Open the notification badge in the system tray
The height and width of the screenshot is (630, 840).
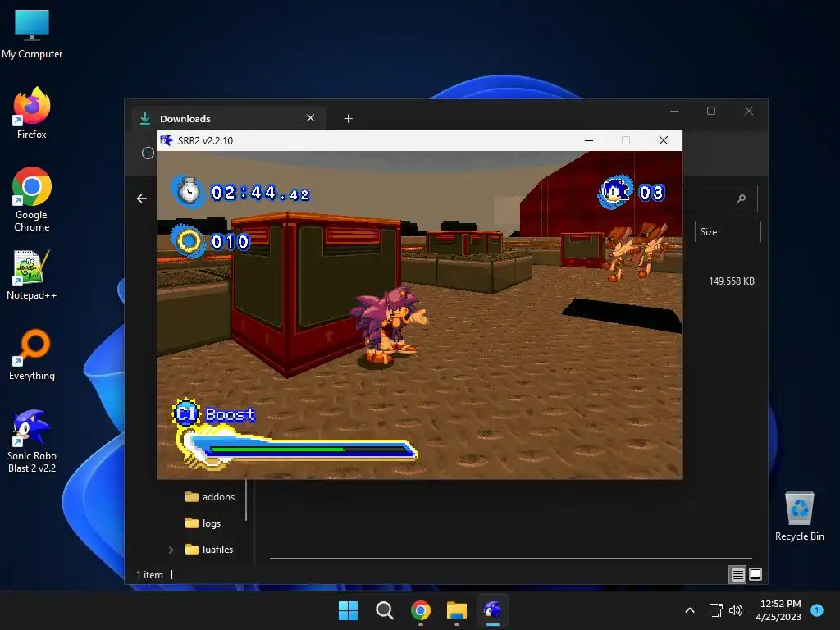pyautogui.click(x=817, y=610)
